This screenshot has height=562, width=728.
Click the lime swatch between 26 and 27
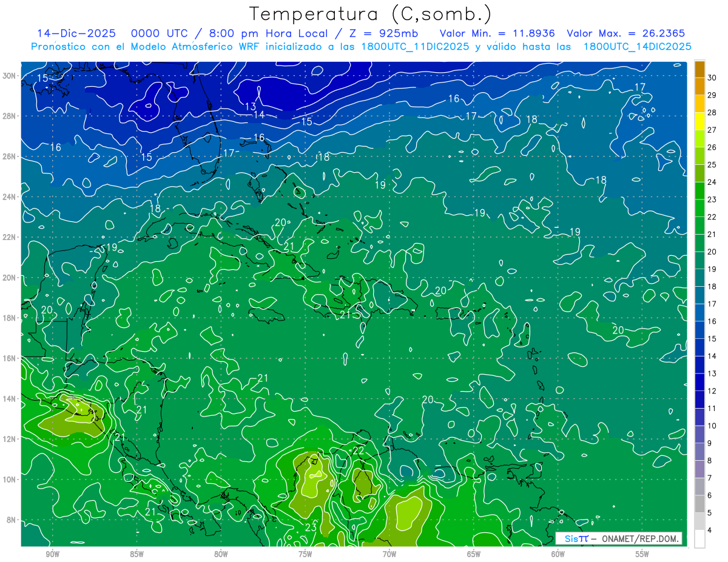click(x=699, y=139)
